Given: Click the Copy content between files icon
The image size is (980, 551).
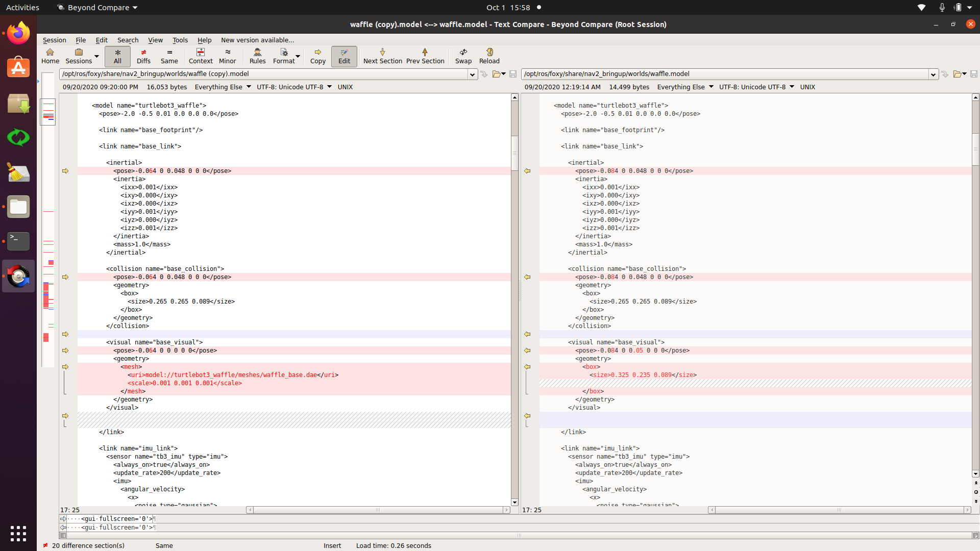Looking at the screenshot, I should coord(317,55).
